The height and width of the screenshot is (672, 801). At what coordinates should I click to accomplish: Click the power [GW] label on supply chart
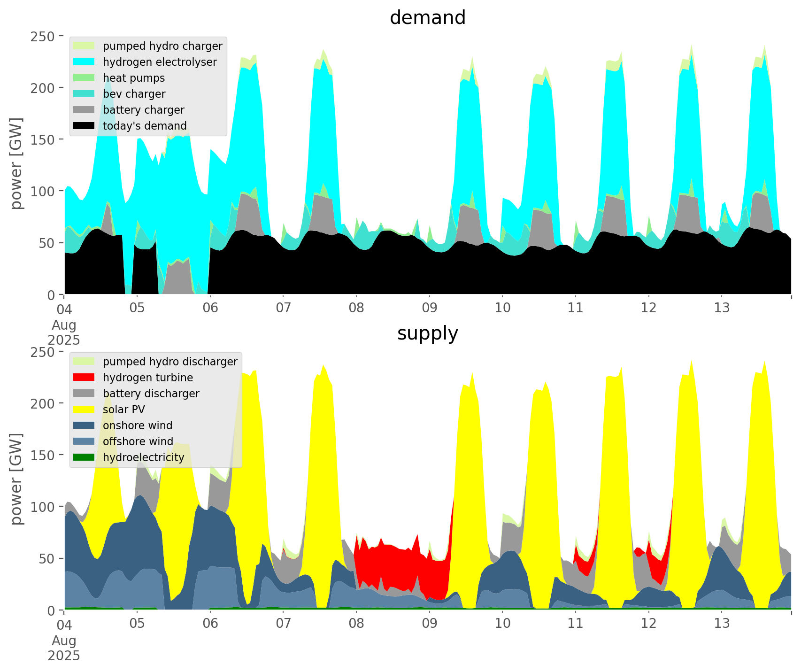point(17,479)
